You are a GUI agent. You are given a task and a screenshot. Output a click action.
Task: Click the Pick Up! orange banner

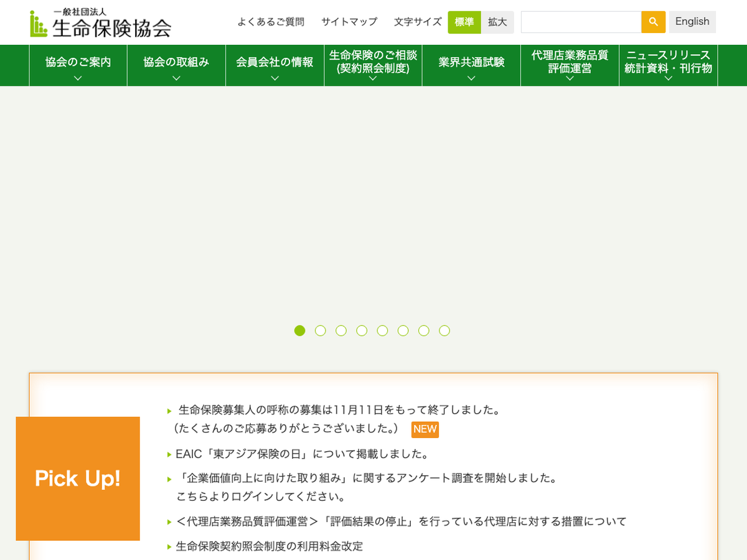pyautogui.click(x=78, y=478)
